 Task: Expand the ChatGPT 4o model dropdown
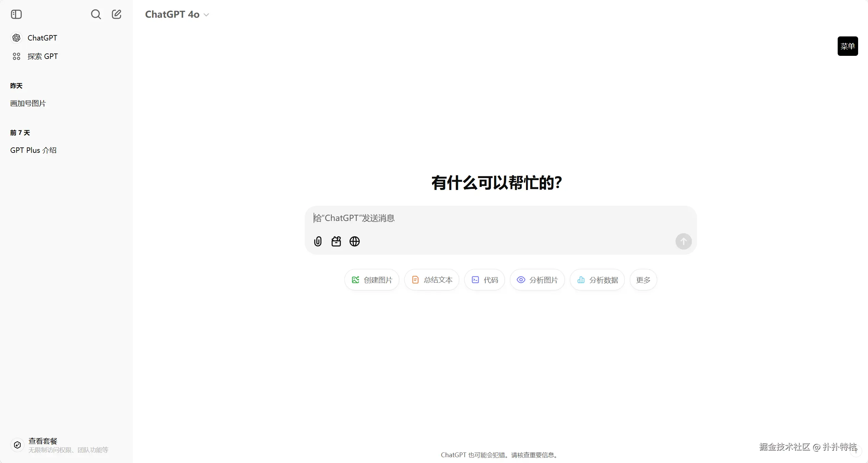pos(177,14)
